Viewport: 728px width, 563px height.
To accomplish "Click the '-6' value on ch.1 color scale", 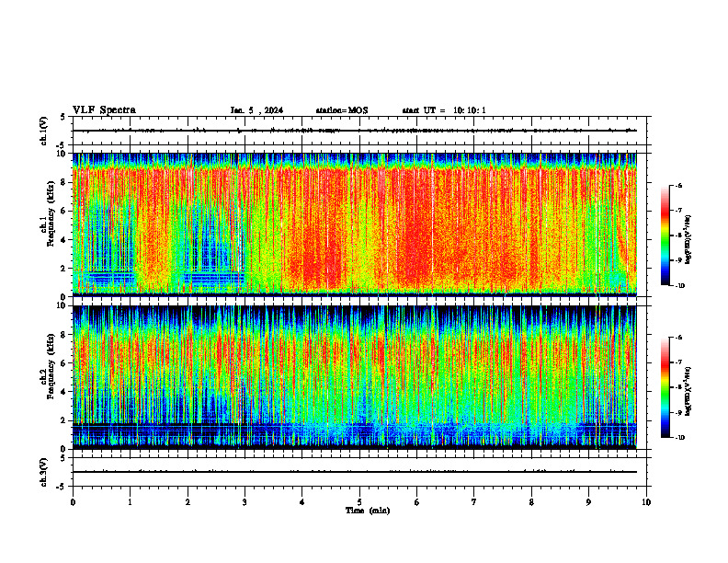I will [x=678, y=185].
